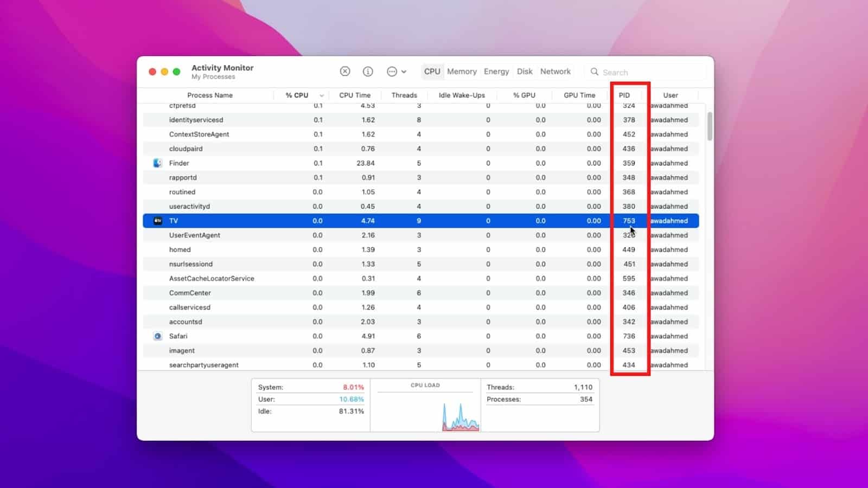Open the Network tab
This screenshot has width=868, height=488.
point(555,71)
